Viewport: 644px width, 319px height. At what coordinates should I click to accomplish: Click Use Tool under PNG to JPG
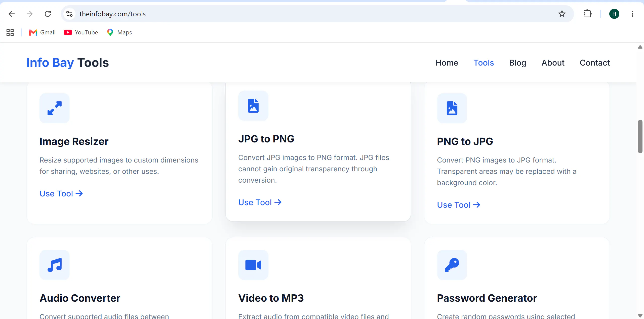pos(459,205)
